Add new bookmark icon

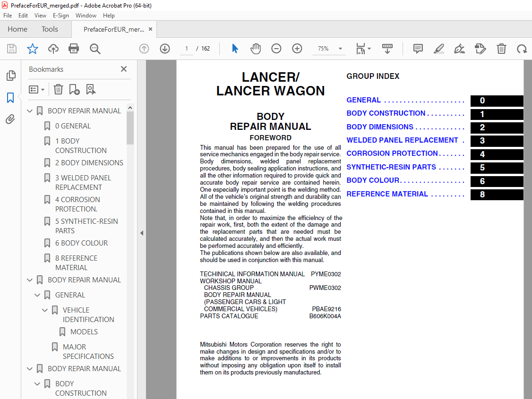[74, 90]
